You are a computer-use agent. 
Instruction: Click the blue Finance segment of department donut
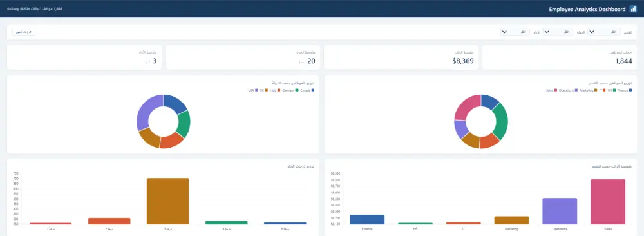tap(489, 102)
